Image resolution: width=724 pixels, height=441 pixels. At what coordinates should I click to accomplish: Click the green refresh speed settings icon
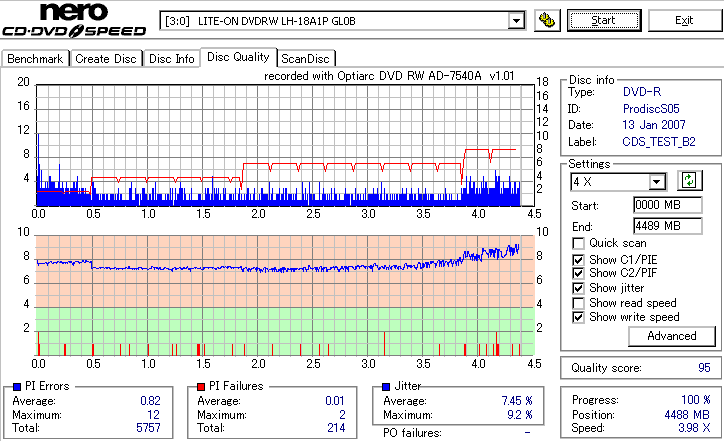[689, 181]
